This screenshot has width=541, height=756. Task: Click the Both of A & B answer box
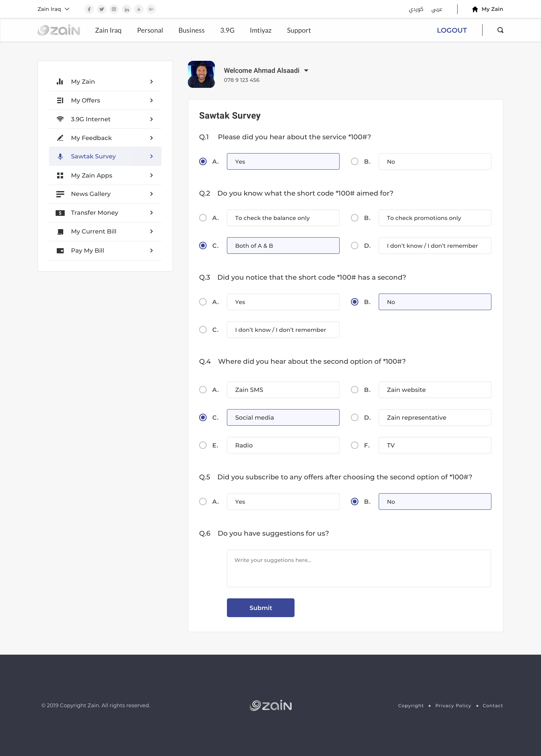283,245
